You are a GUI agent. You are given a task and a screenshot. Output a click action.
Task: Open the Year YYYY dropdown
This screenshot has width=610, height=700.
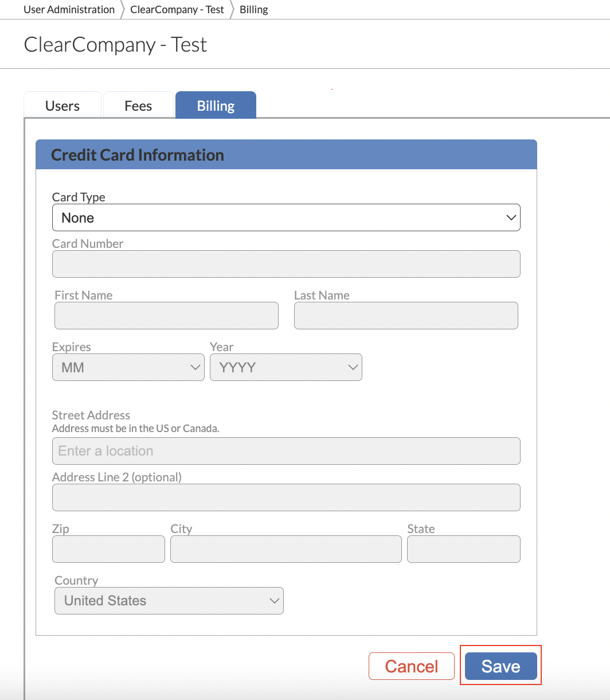[286, 367]
